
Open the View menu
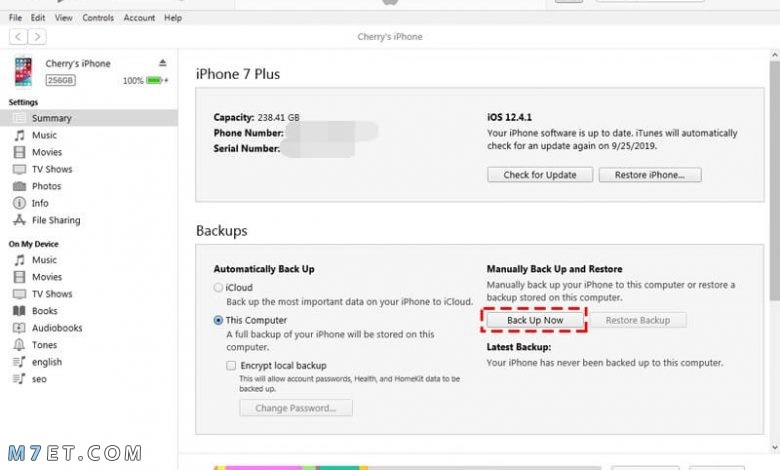point(63,17)
